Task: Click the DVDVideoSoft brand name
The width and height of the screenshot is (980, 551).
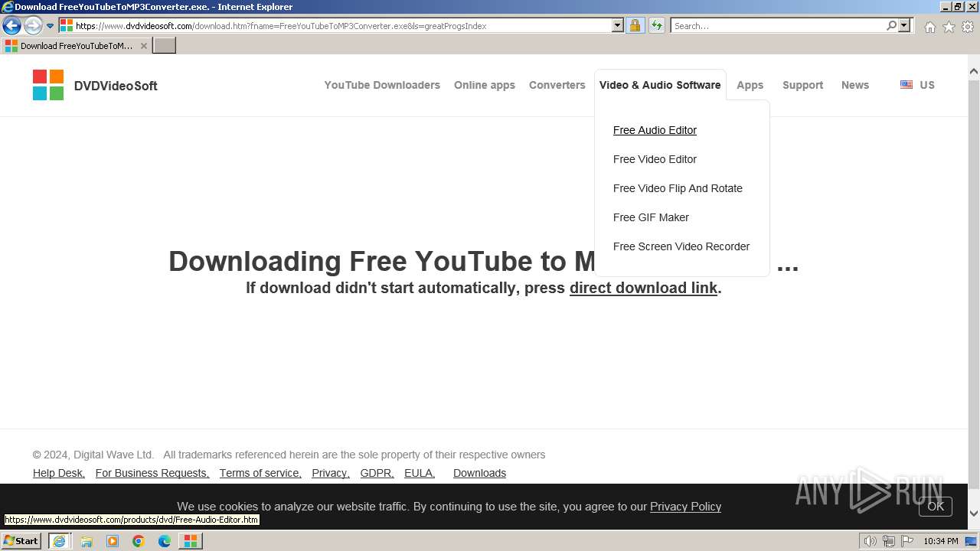Action: [x=116, y=86]
